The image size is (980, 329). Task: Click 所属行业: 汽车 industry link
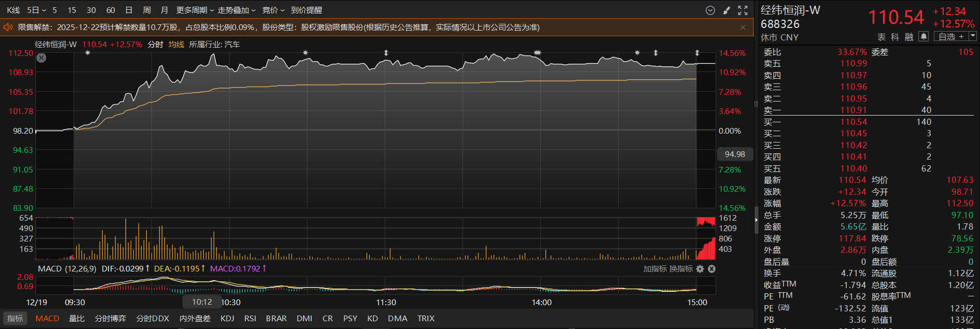coord(215,45)
